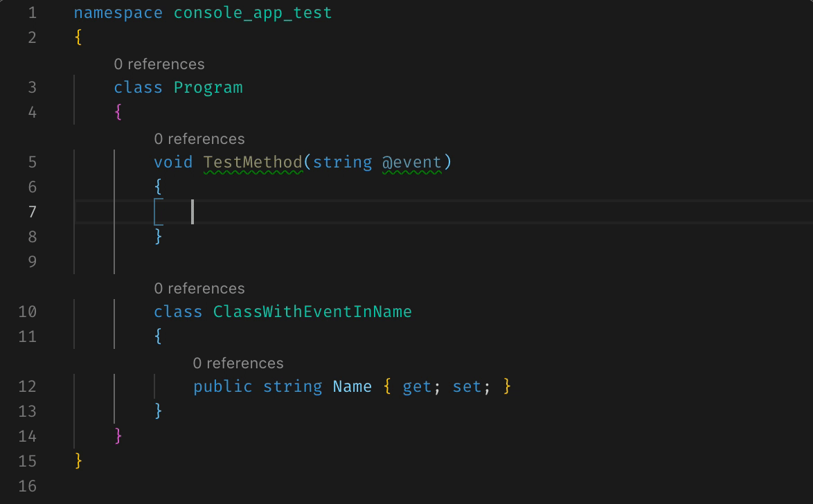Click line number 12 in the gutter
Viewport: 813px width, 504px height.
28,386
